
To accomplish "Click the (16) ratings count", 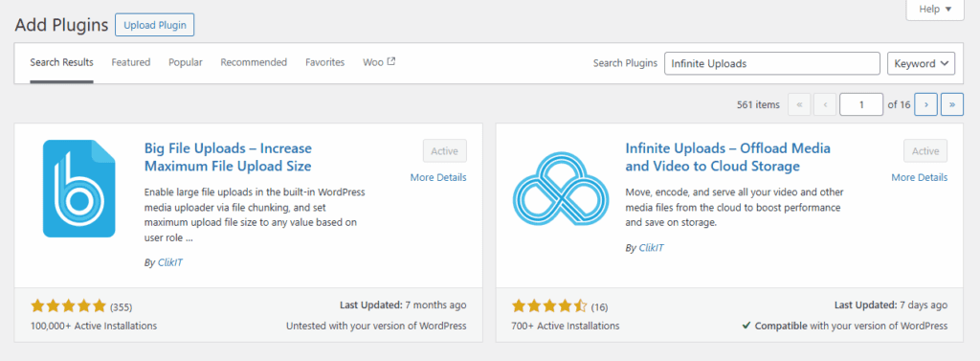I will (x=599, y=307).
